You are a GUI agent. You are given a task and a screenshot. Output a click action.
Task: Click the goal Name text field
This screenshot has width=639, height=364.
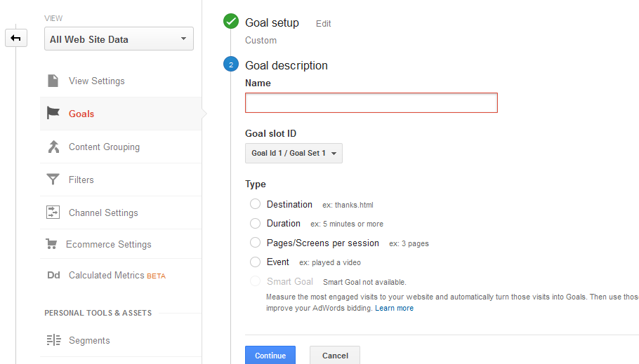click(371, 103)
